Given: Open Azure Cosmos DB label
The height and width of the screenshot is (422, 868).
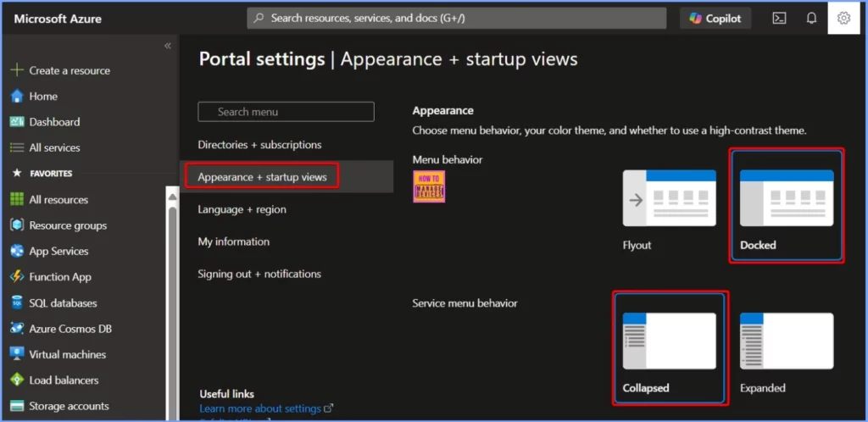Looking at the screenshot, I should [x=70, y=329].
